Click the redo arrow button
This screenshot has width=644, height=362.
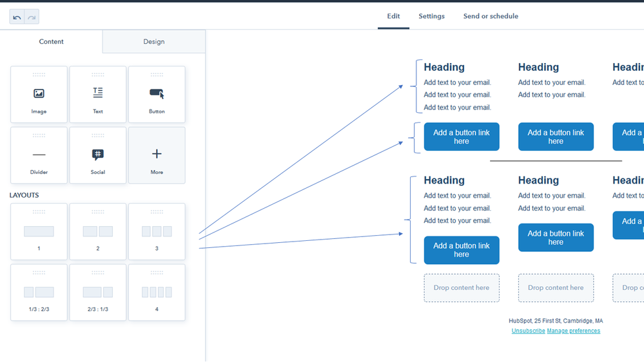(32, 17)
